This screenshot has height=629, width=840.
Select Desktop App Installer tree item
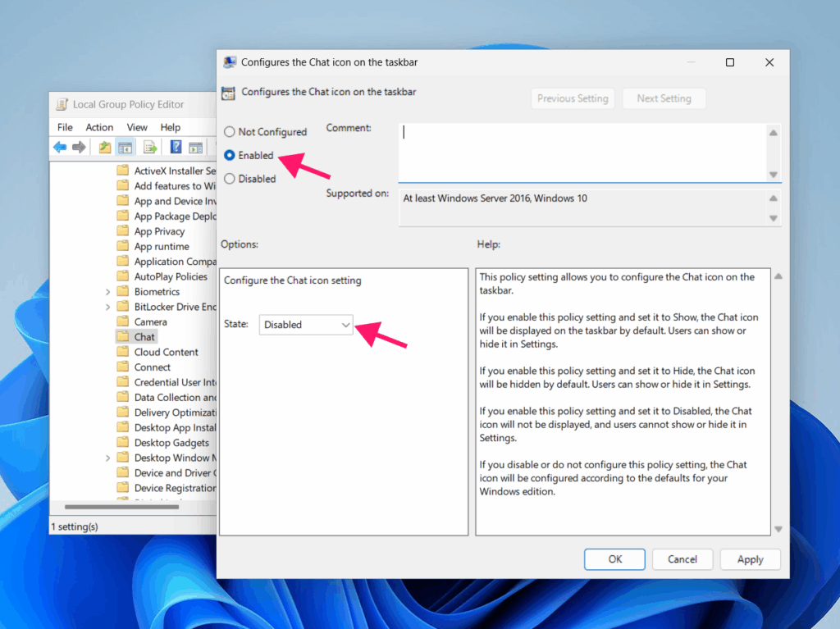click(x=175, y=427)
